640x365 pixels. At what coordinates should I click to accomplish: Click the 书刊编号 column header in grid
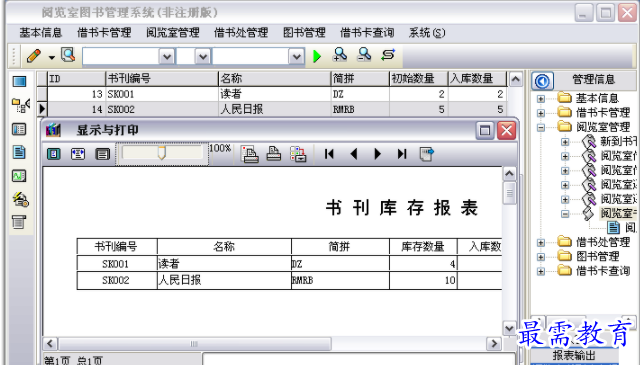[x=162, y=78]
